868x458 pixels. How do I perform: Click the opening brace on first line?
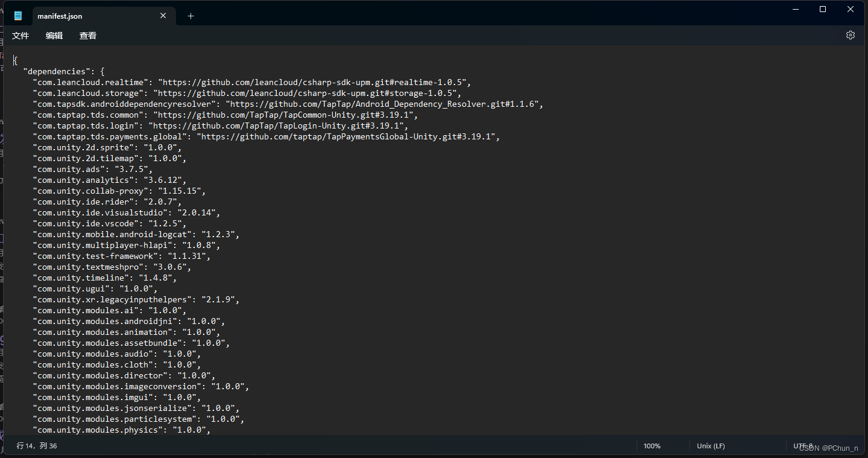(16, 60)
